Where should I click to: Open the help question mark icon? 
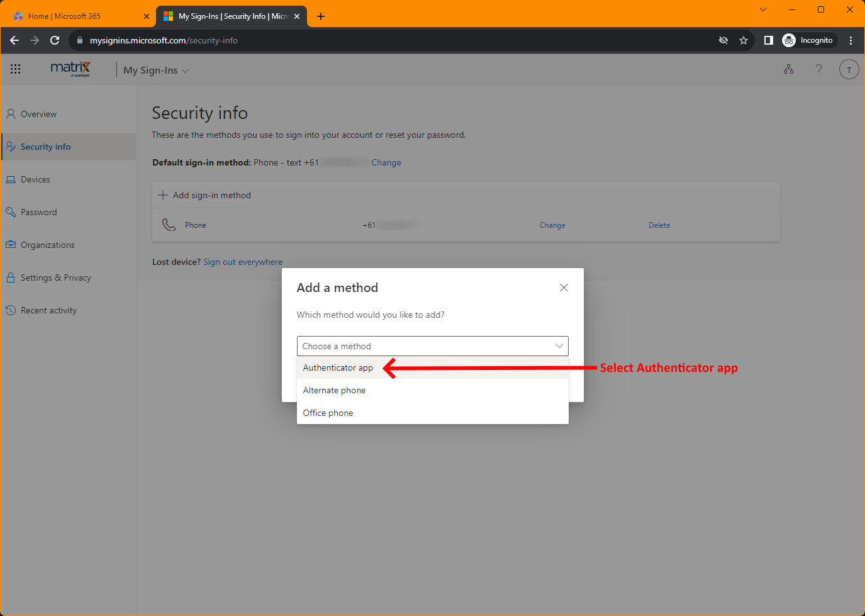coord(818,69)
